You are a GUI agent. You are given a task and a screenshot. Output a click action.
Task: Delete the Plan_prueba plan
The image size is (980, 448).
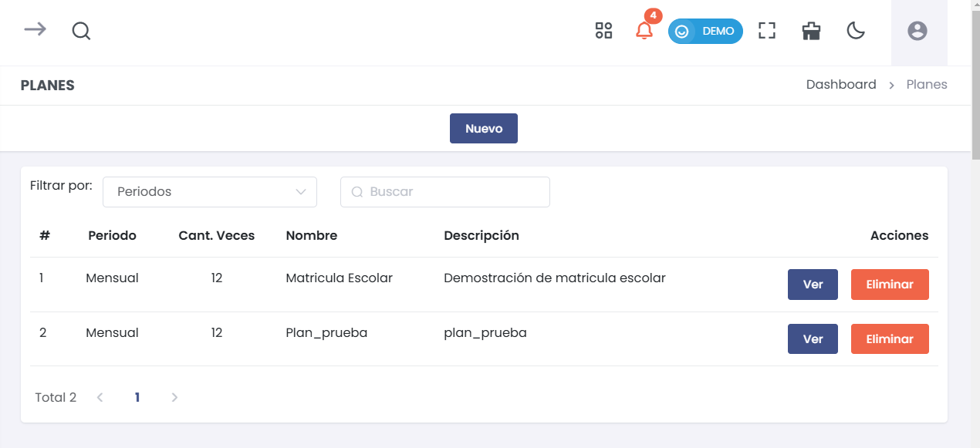coord(890,339)
